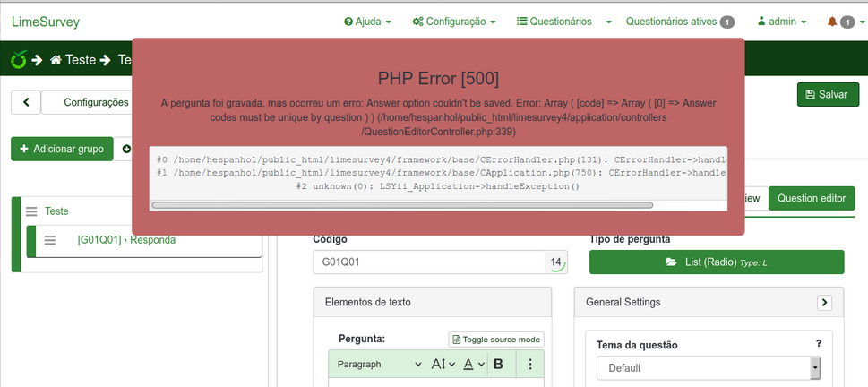Click Adicionar grupo button
Viewport: 868px width, 387px height.
coord(62,149)
